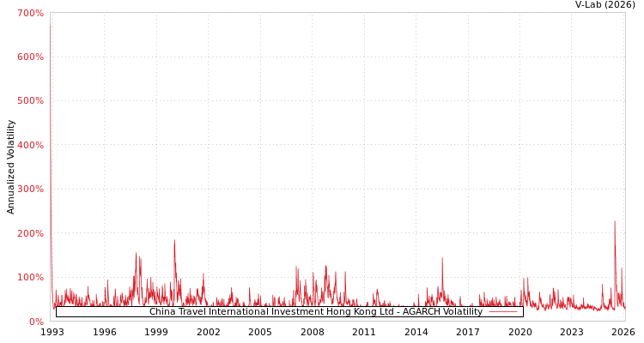
Task: Click the red legend line sample
Action: 503,312
